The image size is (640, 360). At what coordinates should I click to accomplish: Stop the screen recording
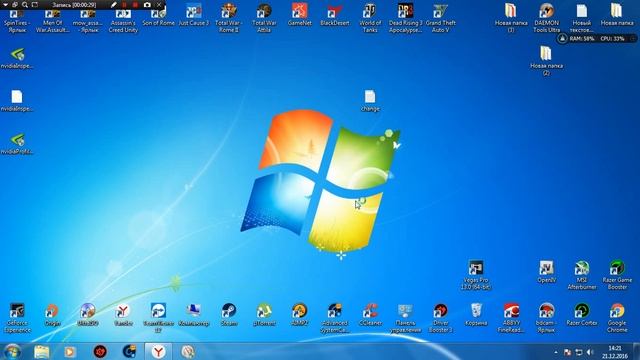[x=136, y=5]
